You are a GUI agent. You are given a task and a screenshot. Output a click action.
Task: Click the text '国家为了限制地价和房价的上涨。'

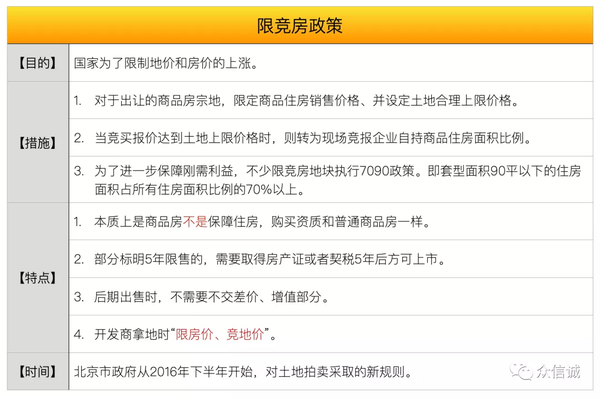tap(166, 63)
